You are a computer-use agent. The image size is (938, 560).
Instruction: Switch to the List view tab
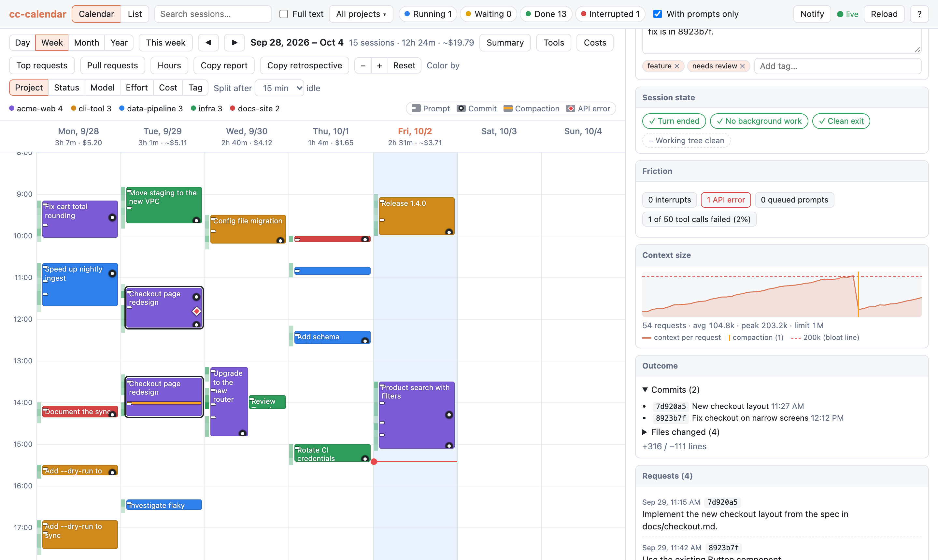pos(135,14)
